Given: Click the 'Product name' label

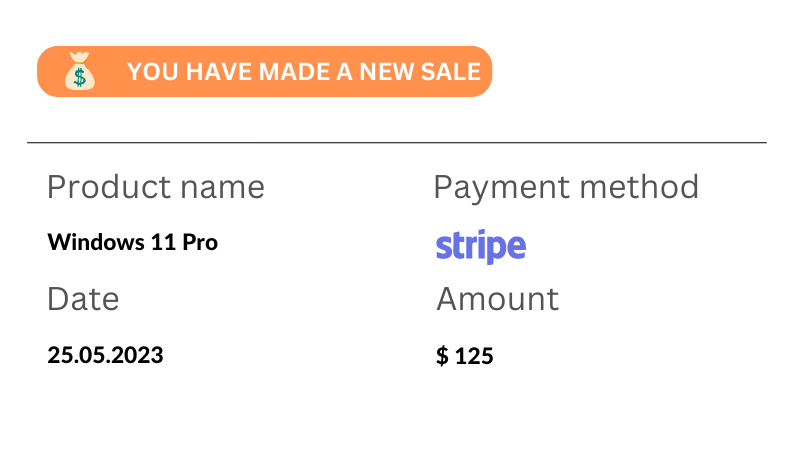Looking at the screenshot, I should tap(156, 187).
